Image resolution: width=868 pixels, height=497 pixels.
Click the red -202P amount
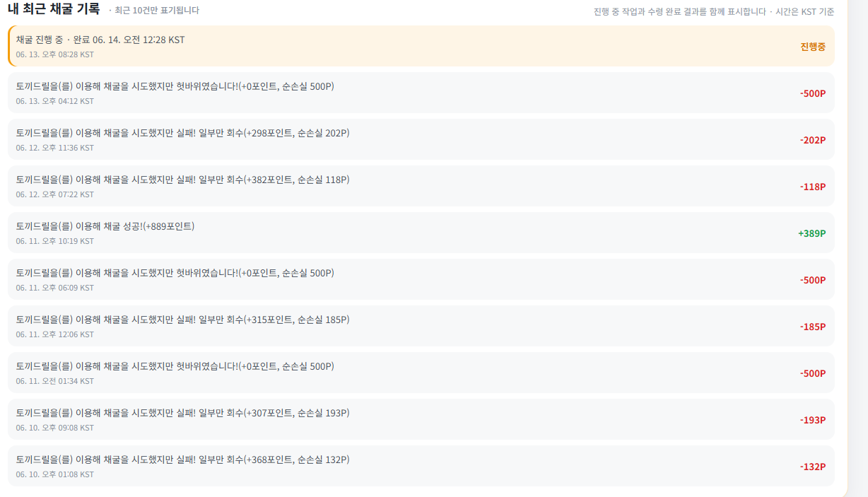[813, 140]
